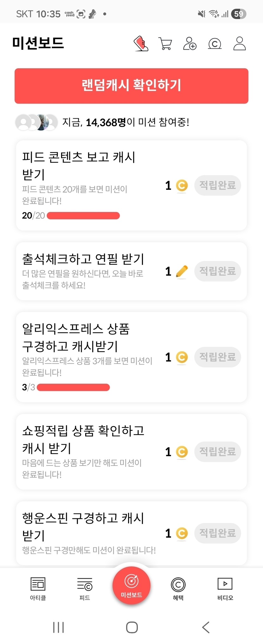
Task: Click the feed mission 20/20 progress bar
Action: tap(83, 216)
